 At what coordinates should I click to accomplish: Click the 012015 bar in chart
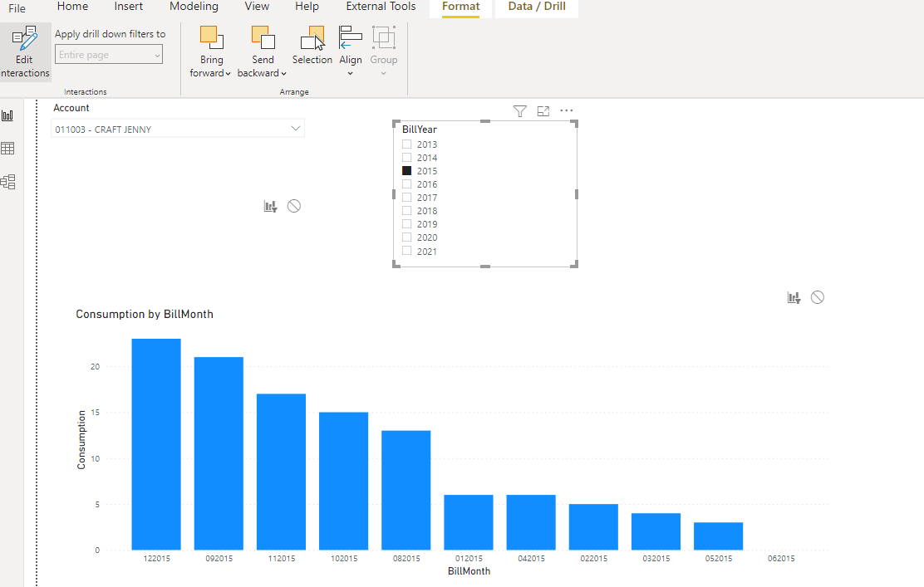469,522
